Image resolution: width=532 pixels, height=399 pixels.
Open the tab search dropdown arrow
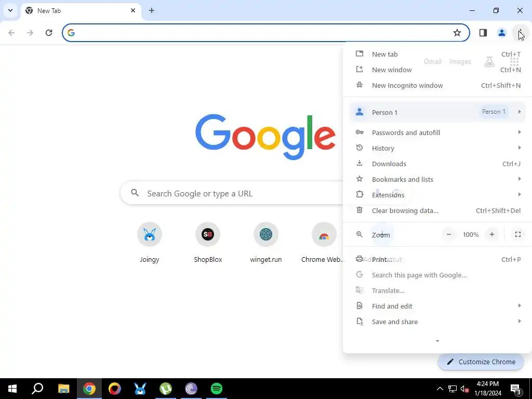(10, 10)
